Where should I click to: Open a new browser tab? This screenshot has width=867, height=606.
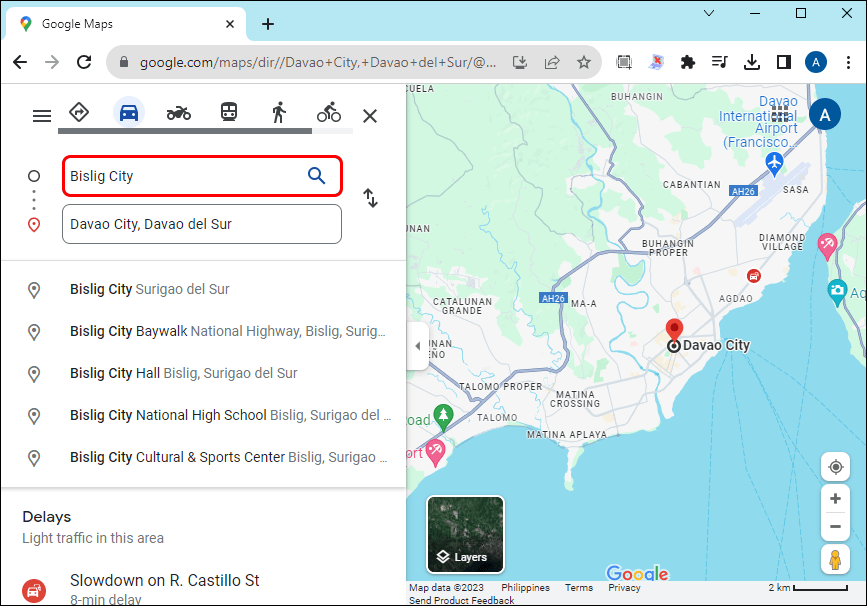pyautogui.click(x=268, y=24)
